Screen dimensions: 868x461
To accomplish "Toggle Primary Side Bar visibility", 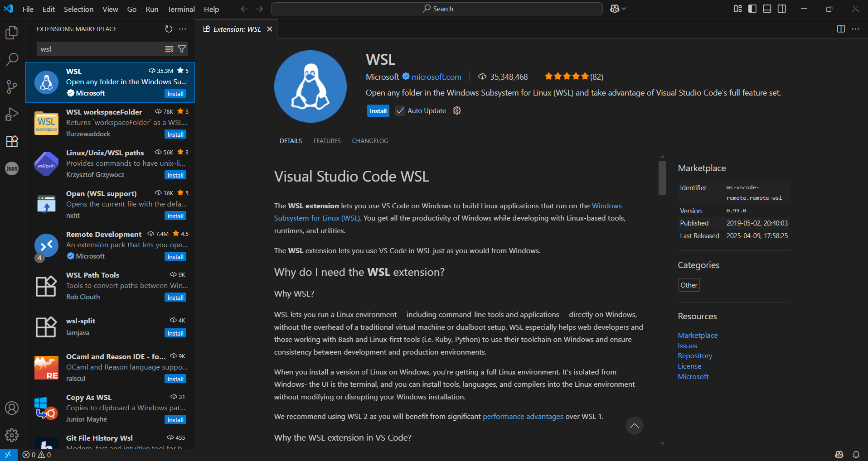I will click(752, 9).
